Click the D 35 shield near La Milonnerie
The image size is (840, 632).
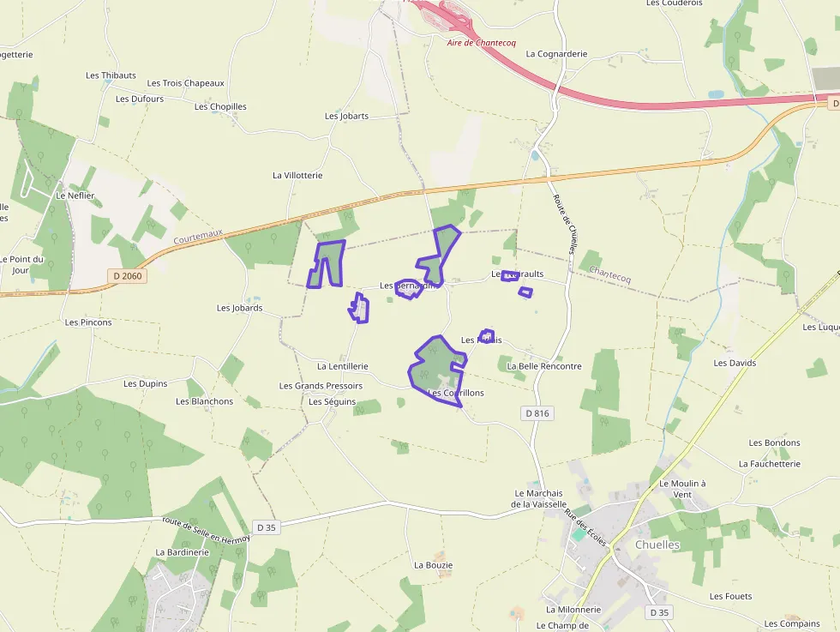pyautogui.click(x=659, y=612)
